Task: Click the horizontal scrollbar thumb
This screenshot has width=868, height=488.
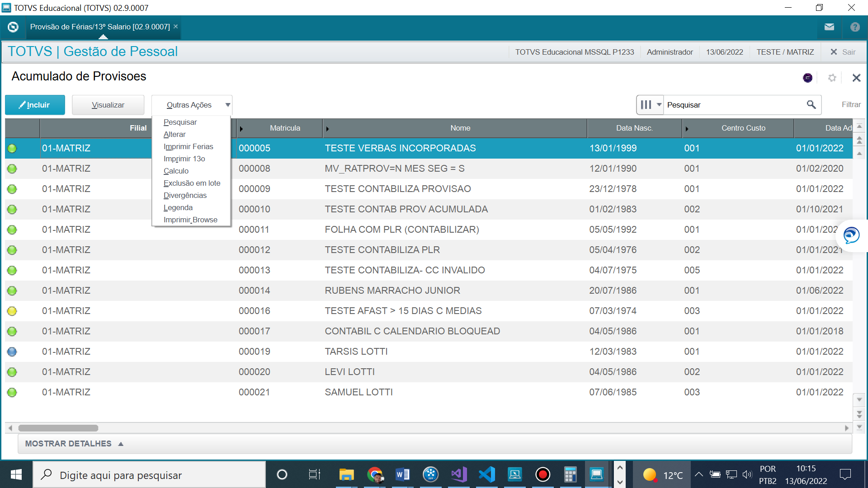Action: 58,428
